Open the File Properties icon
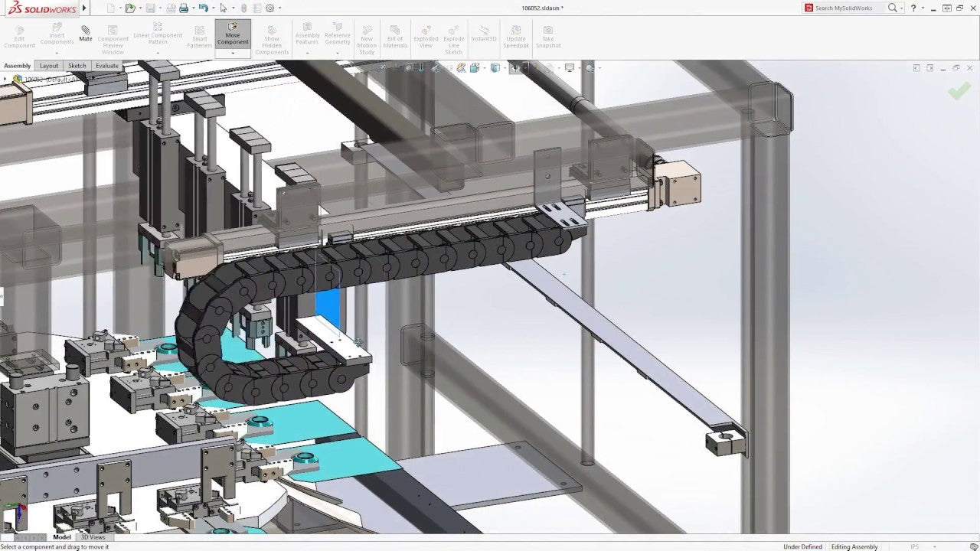 [257, 8]
